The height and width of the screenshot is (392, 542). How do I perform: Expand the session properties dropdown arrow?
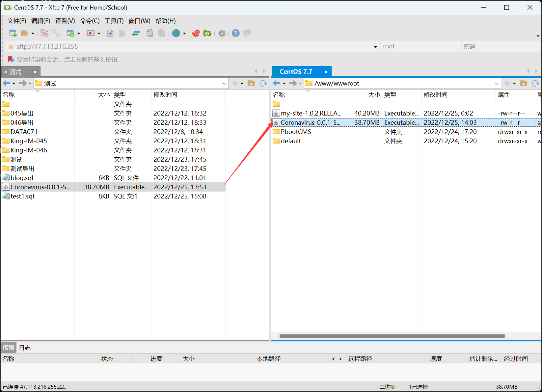79,34
